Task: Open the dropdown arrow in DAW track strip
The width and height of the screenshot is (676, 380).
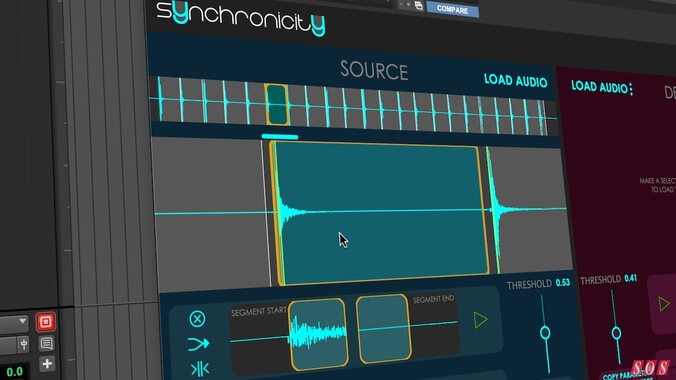Action: click(x=22, y=321)
